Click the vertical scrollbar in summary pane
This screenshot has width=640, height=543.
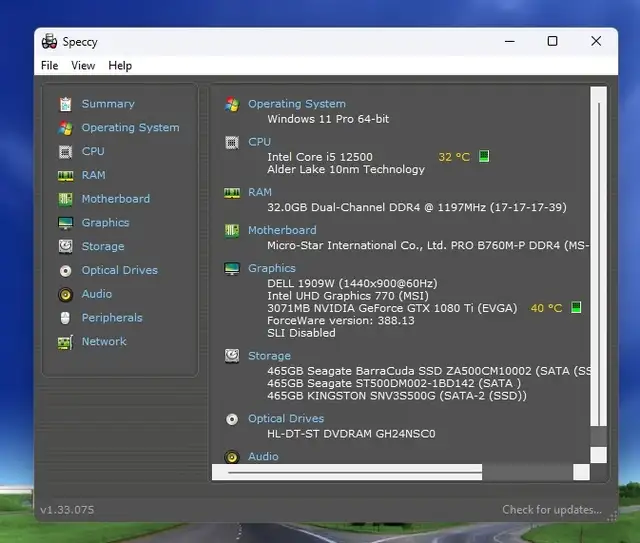(x=598, y=274)
